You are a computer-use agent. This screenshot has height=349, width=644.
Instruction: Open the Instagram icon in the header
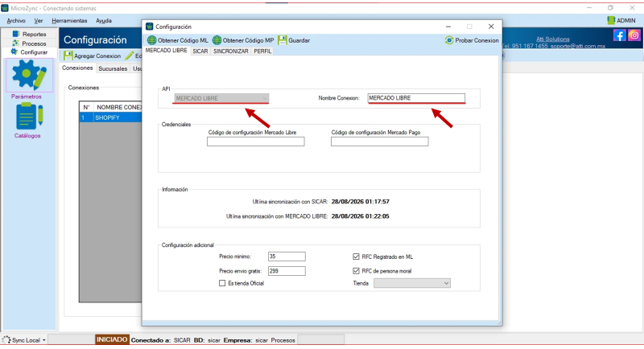[634, 35]
